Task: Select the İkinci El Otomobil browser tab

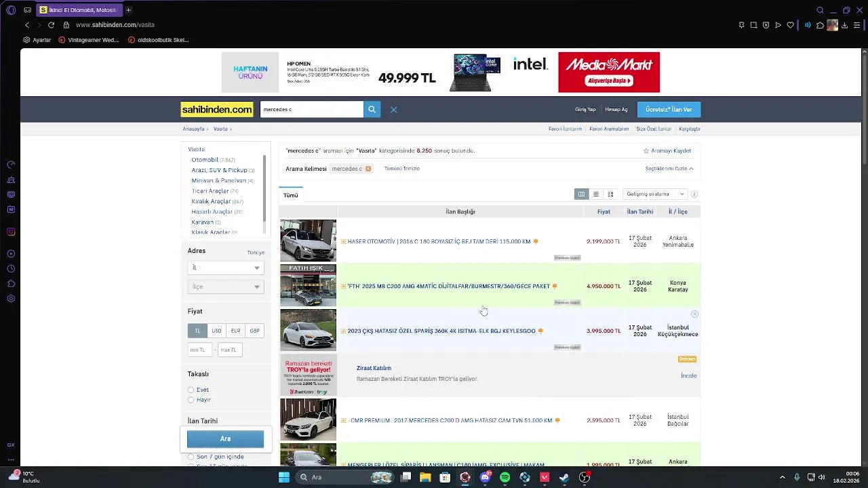Action: pyautogui.click(x=78, y=10)
